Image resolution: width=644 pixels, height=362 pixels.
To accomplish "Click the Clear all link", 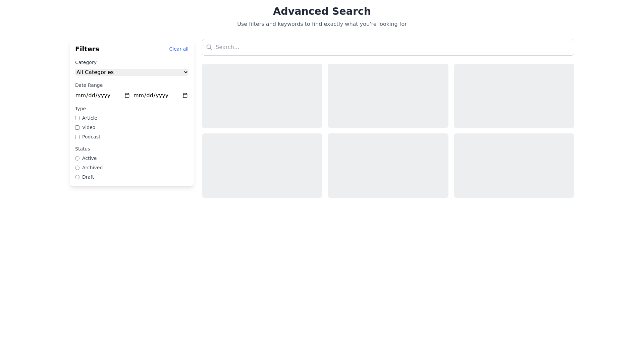I will (x=179, y=49).
